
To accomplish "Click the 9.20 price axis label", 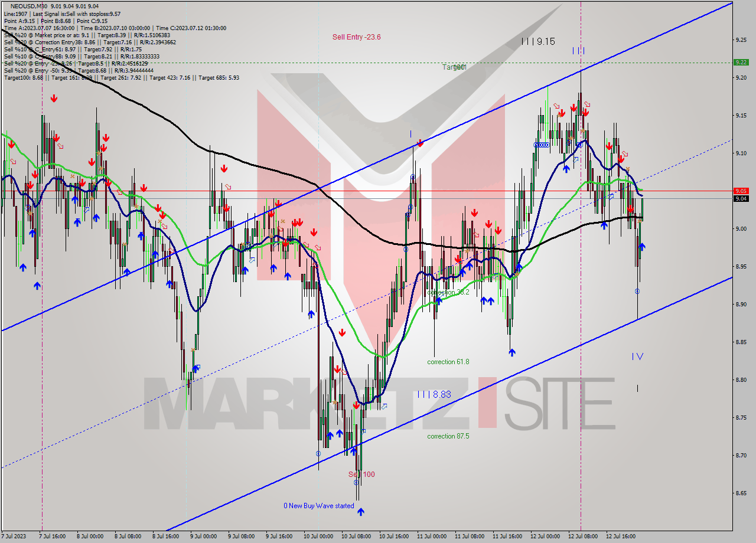I will (x=741, y=78).
